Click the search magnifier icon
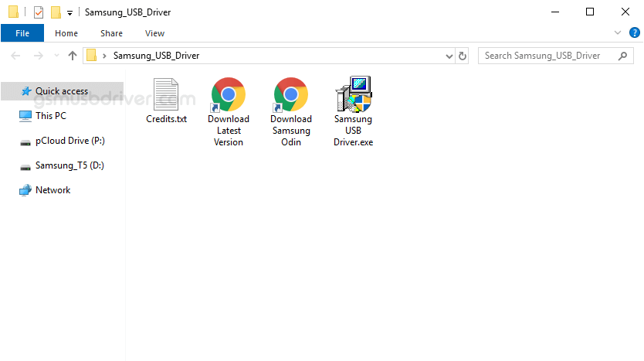This screenshot has width=644, height=361. (x=622, y=56)
